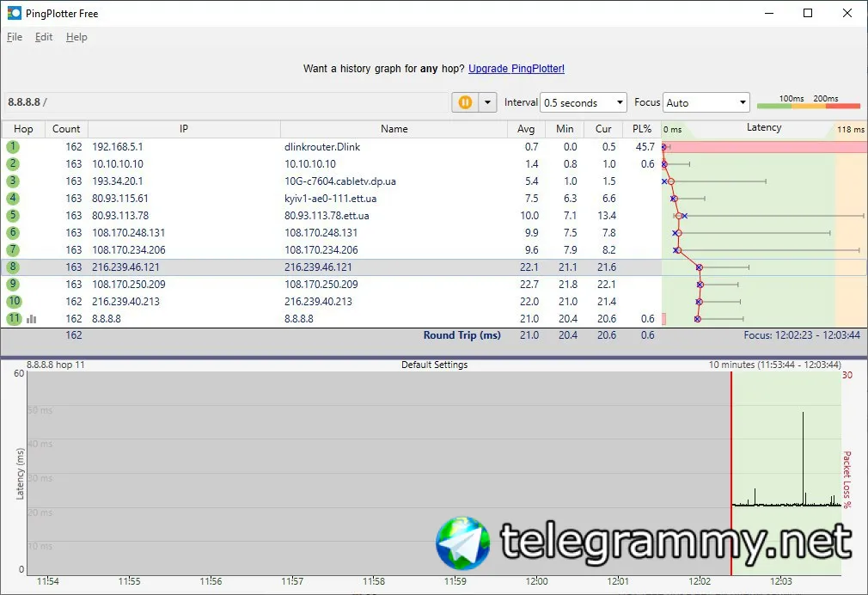Click name 80.93.113.78.ett.ua
This screenshot has width=868, height=595.
click(x=327, y=216)
